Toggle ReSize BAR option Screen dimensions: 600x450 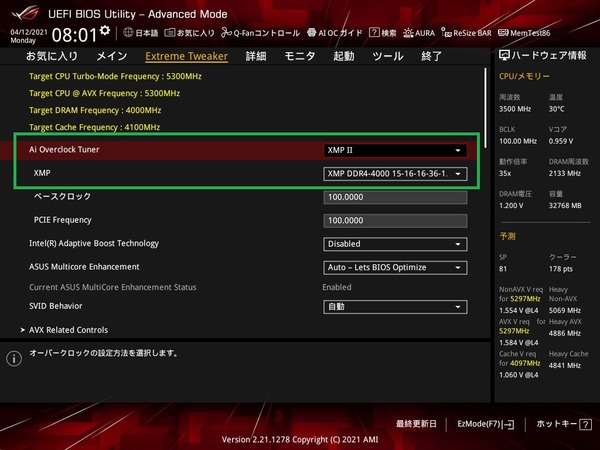[x=470, y=32]
